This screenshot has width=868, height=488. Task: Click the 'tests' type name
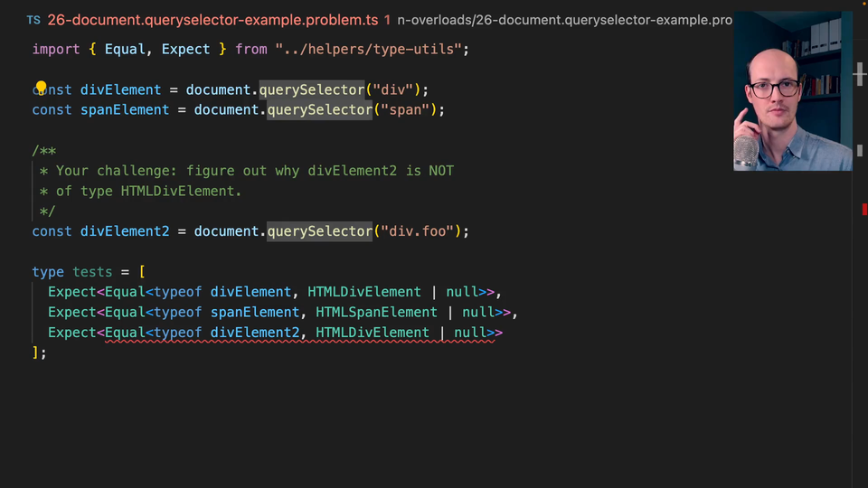click(x=92, y=272)
